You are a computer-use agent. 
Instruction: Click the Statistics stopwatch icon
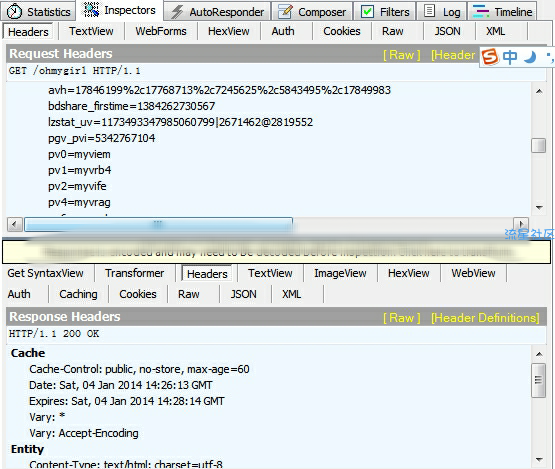coord(14,11)
